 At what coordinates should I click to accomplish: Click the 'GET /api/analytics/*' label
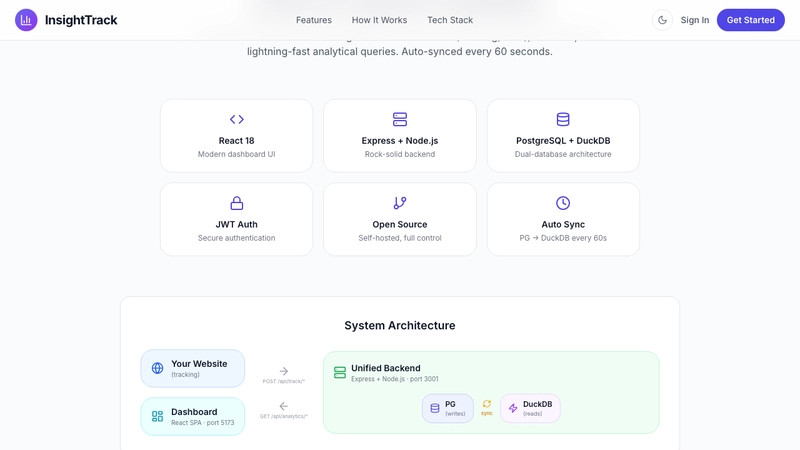(284, 416)
